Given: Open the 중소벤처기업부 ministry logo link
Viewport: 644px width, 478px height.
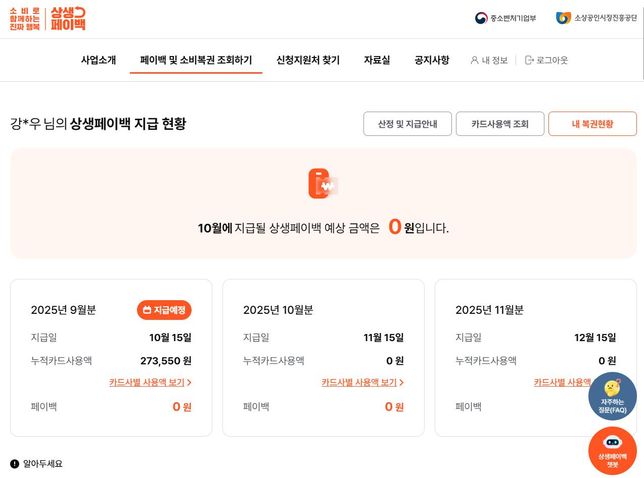Looking at the screenshot, I should [x=506, y=18].
